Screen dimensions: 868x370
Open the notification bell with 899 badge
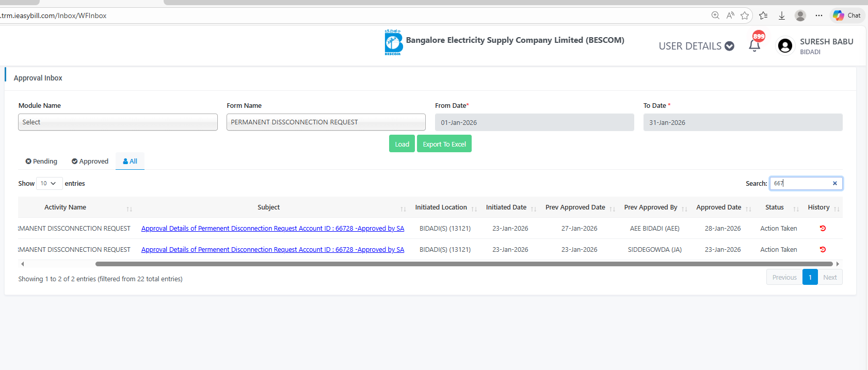point(754,45)
